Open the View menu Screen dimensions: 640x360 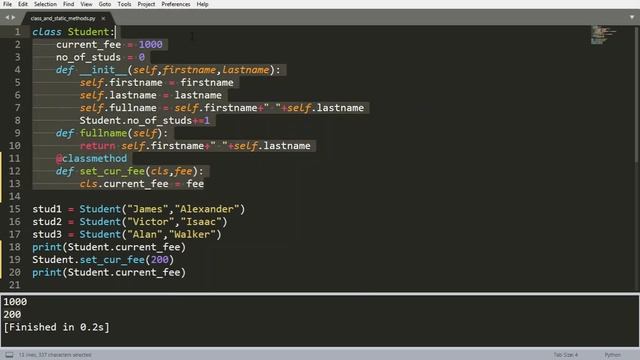click(x=86, y=4)
